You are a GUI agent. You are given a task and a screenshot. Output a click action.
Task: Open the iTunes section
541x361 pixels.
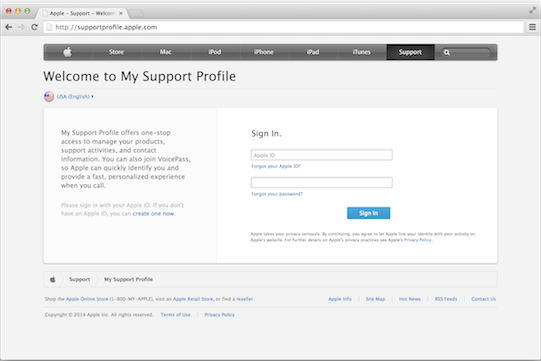pos(362,52)
